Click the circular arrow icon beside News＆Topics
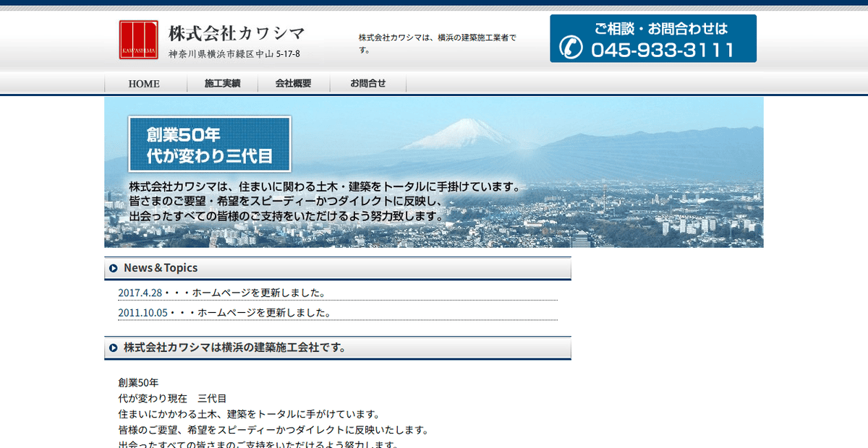 [x=115, y=267]
